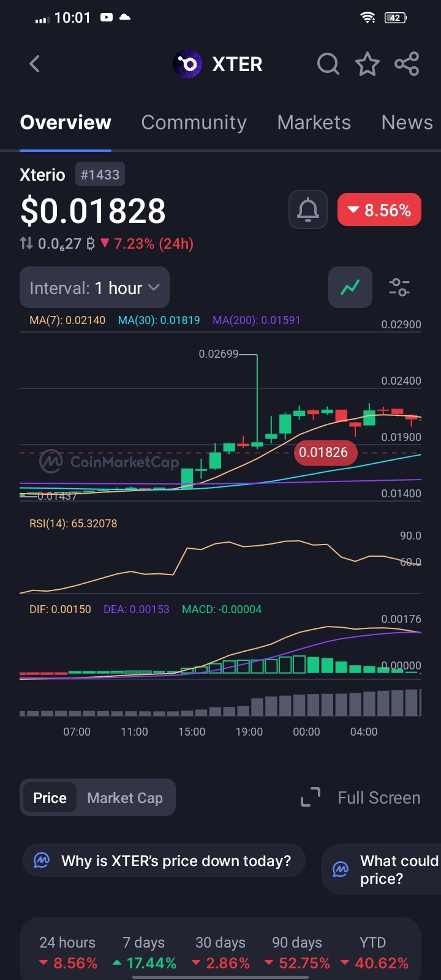Screen dimensions: 441x980
Task: Ask why XTER's price is down today
Action: 164,861
